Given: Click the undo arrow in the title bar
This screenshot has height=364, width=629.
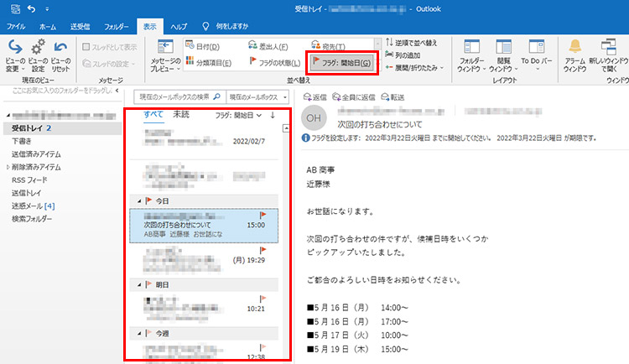Looking at the screenshot, I should tap(31, 9).
